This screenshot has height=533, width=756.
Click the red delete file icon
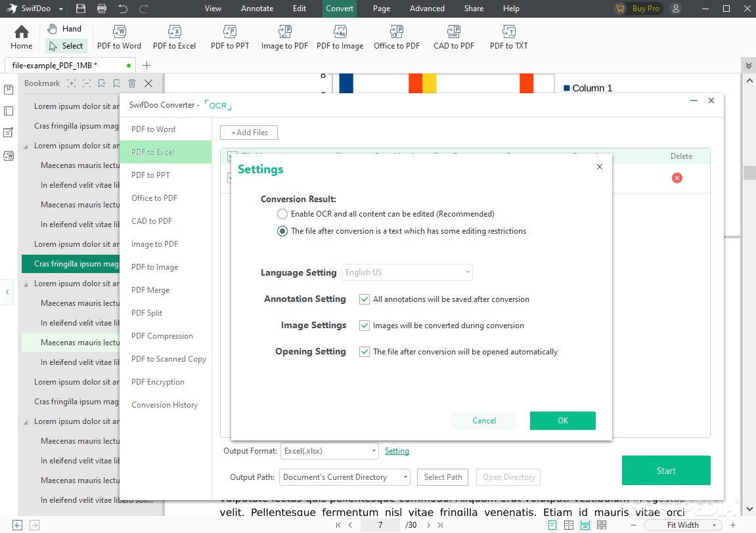click(x=677, y=178)
